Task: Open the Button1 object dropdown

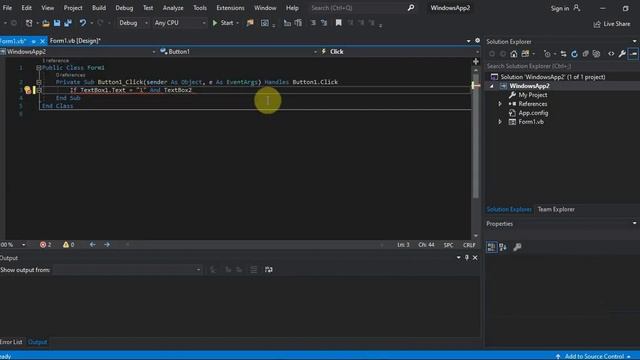Action: tap(238, 52)
